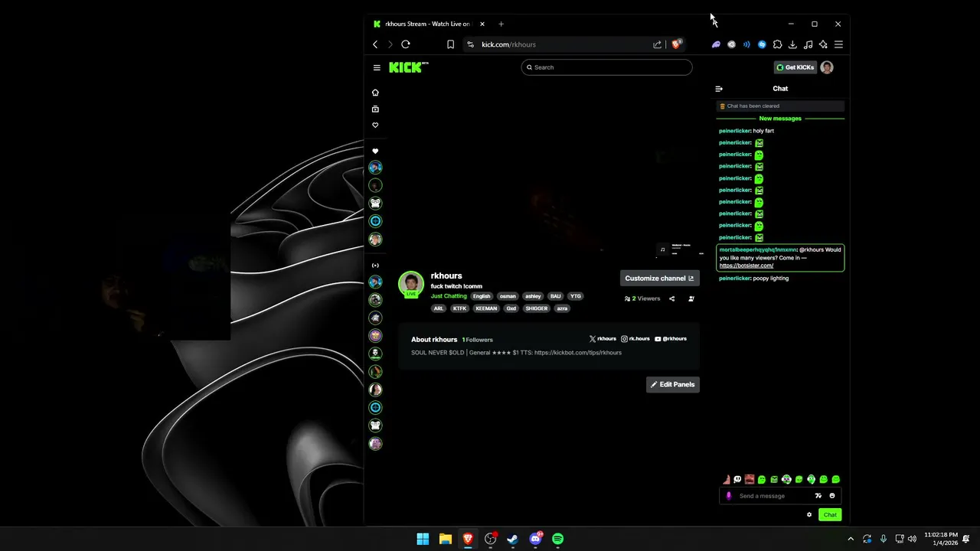Open the purple ghost extension

click(x=716, y=44)
